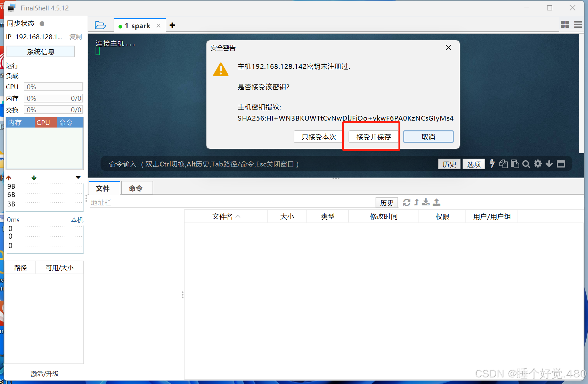Open the layout view selector top right
588x384 pixels.
[565, 24]
